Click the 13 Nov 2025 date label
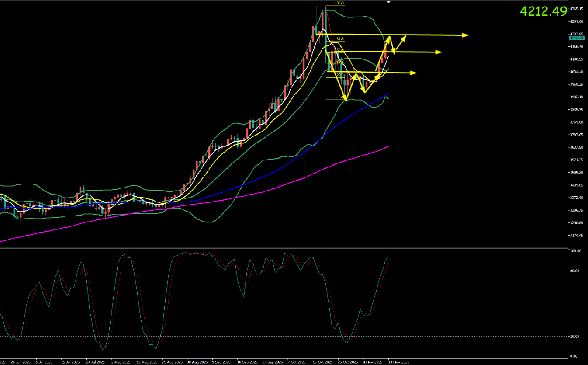 (x=399, y=362)
